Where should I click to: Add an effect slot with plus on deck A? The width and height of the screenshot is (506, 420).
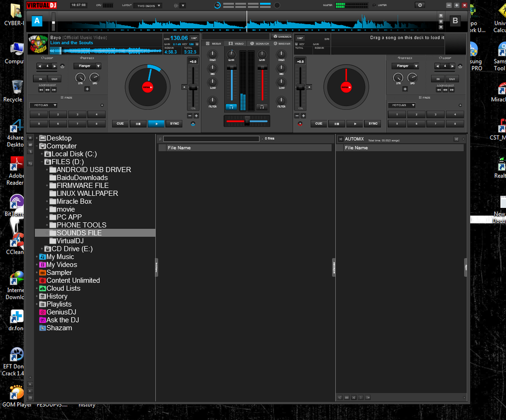(87, 89)
